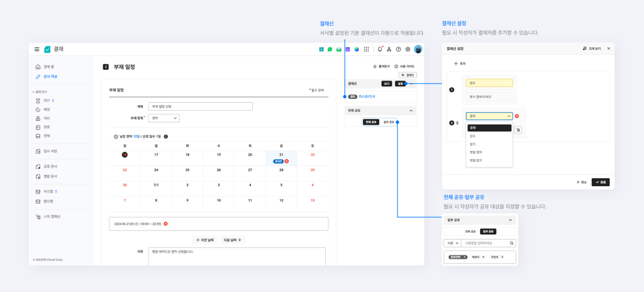
Task: Click the search icon in 일부 공유 panel
Action: (512, 243)
